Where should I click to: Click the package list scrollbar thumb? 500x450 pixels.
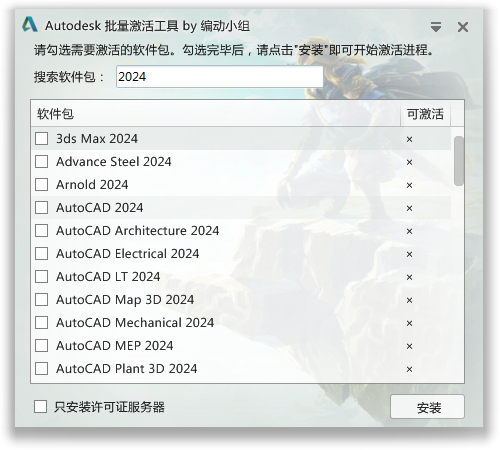click(x=459, y=161)
